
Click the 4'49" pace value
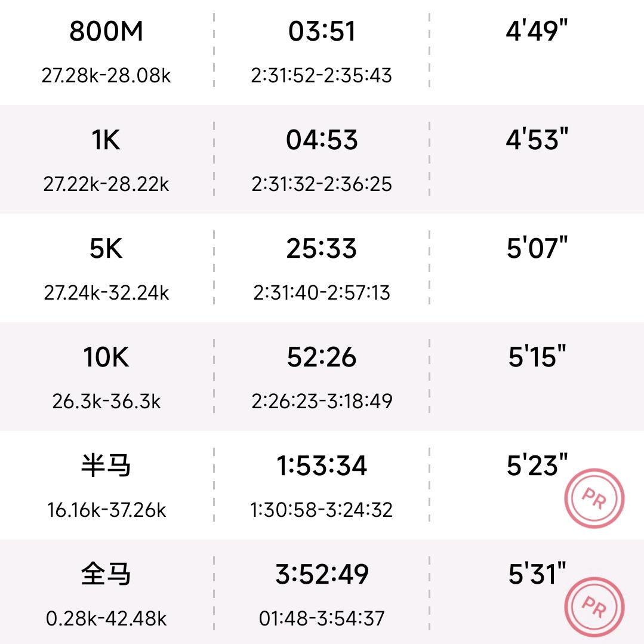[537, 31]
